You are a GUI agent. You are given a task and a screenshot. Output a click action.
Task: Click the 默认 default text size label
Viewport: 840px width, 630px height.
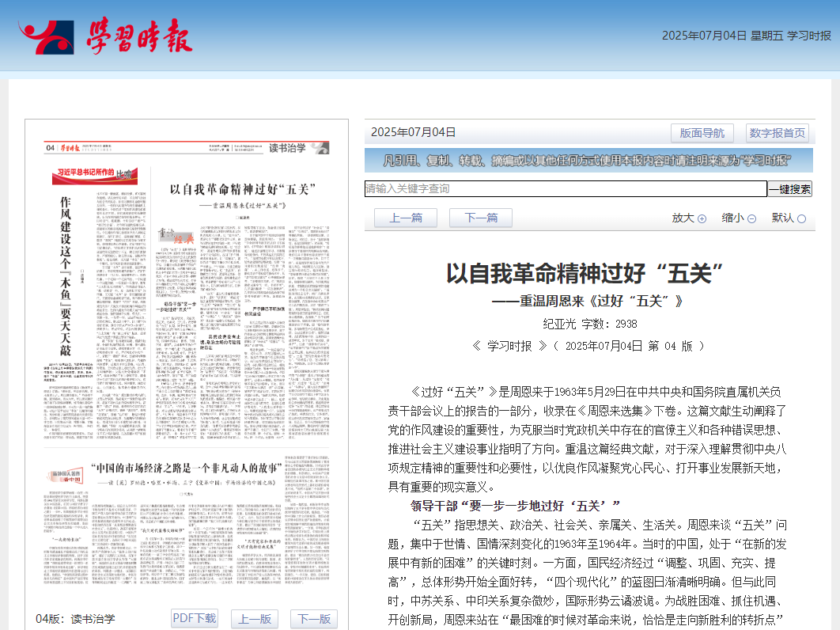pyautogui.click(x=783, y=218)
